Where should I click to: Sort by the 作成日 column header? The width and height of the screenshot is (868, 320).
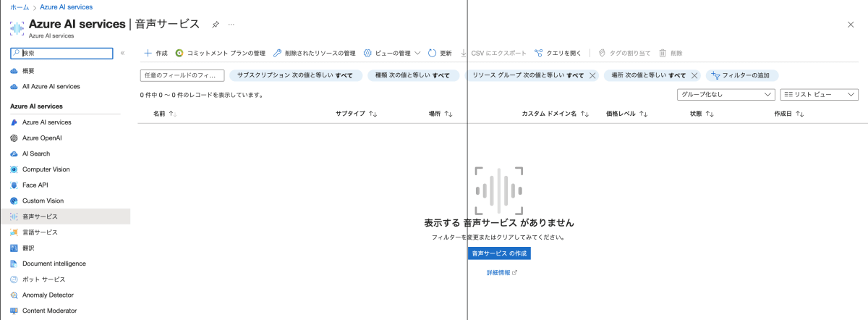(790, 114)
